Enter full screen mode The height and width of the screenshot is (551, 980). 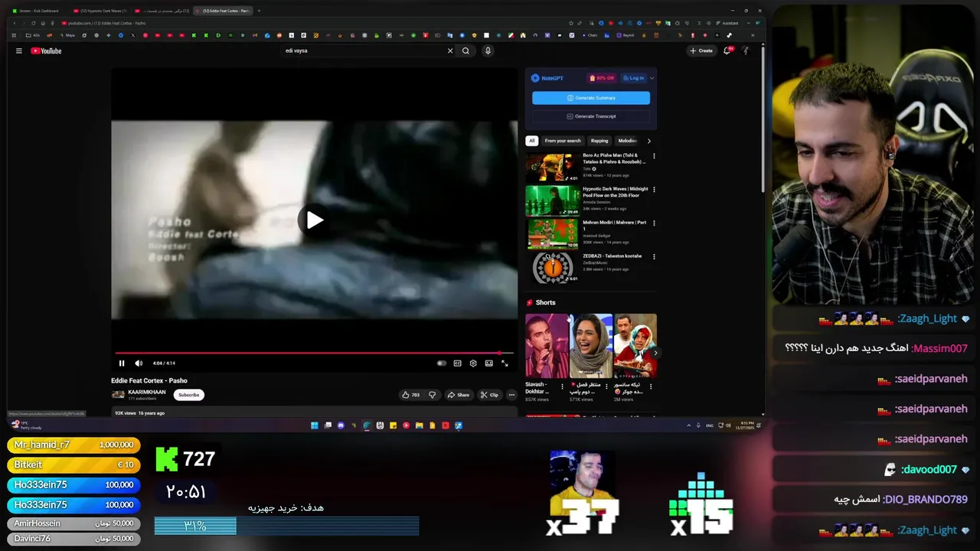(x=505, y=364)
